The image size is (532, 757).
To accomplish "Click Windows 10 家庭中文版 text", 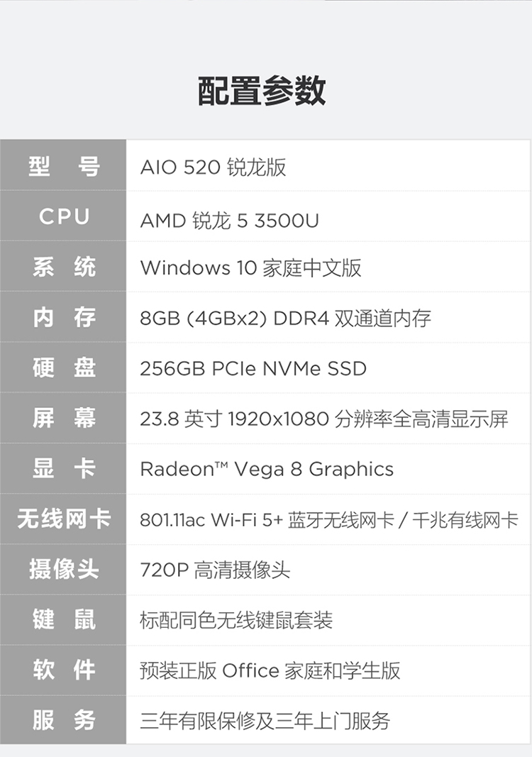I will (250, 268).
